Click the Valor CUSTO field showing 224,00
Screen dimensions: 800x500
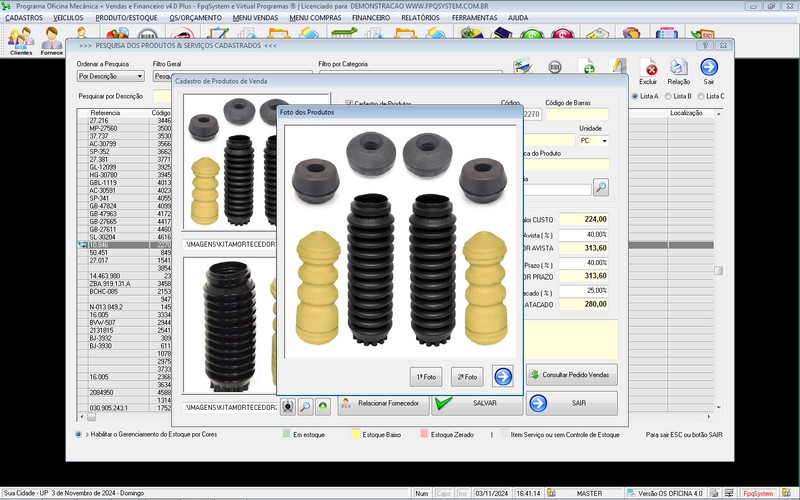(584, 219)
